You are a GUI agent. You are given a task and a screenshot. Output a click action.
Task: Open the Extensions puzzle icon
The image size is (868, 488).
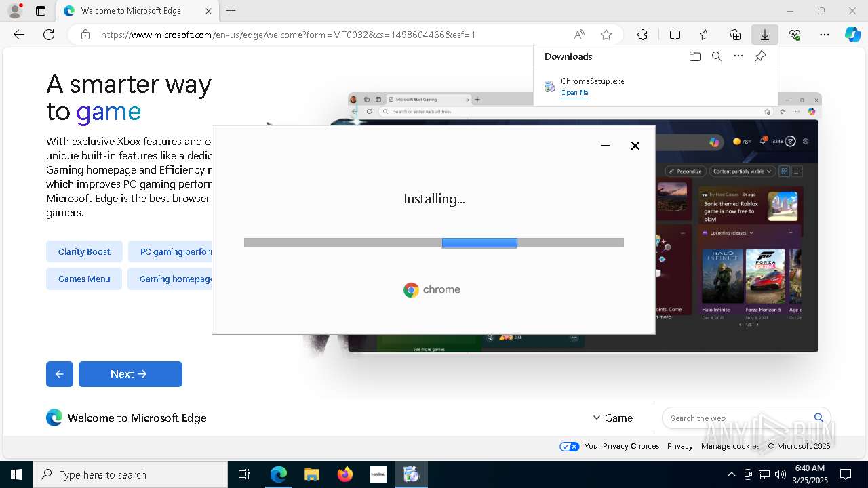point(642,35)
